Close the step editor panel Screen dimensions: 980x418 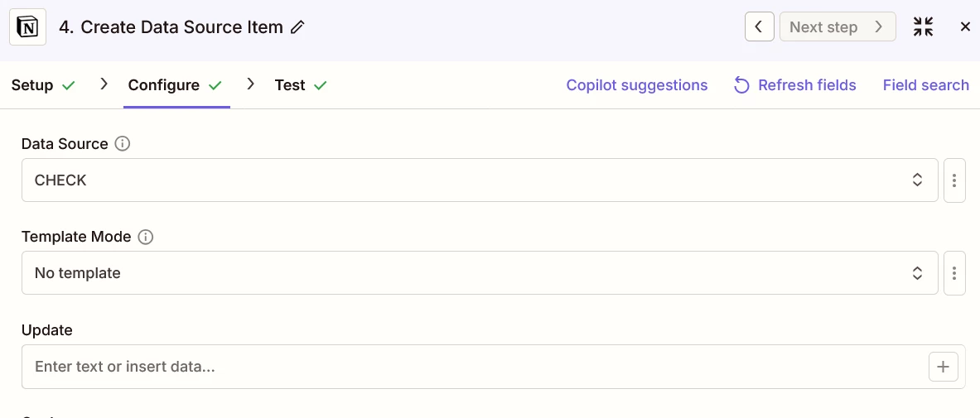click(x=965, y=26)
